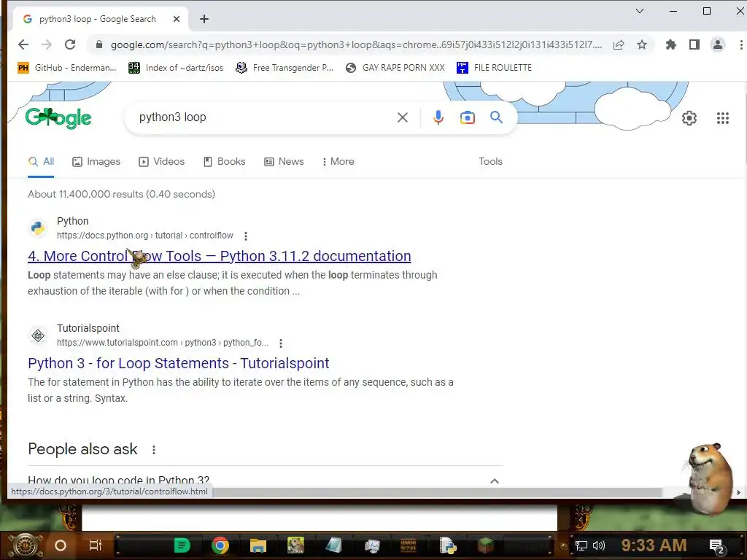
Task: Open FILE ROULETTE bookmark
Action: 494,68
